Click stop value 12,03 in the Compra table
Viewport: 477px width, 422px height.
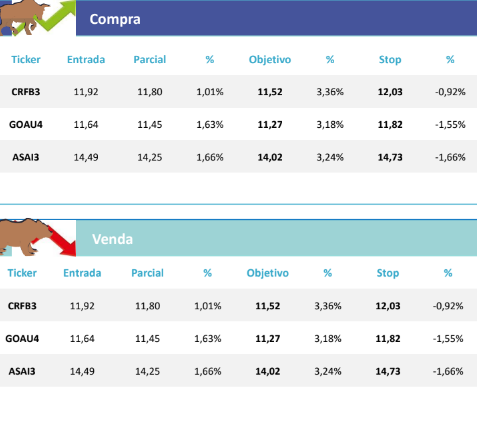point(390,92)
